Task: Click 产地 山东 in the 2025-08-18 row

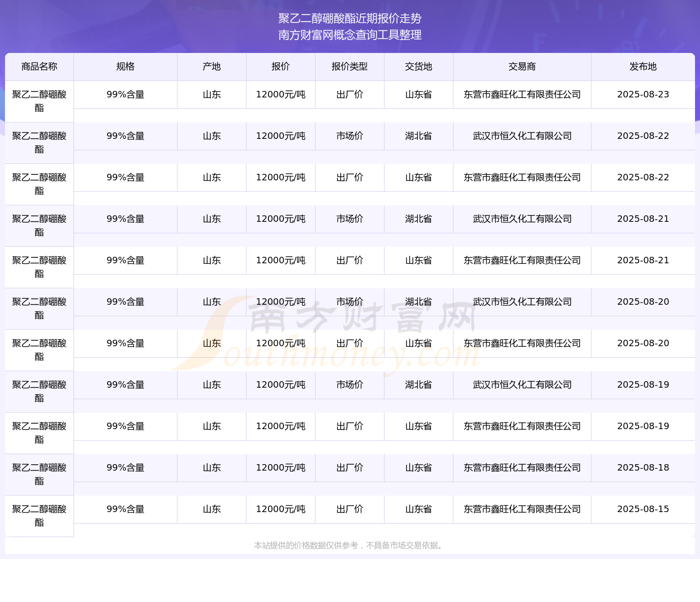Action: [211, 468]
